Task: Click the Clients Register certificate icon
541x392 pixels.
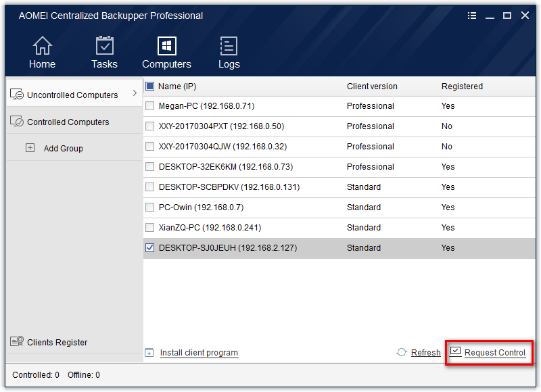Action: [x=16, y=341]
